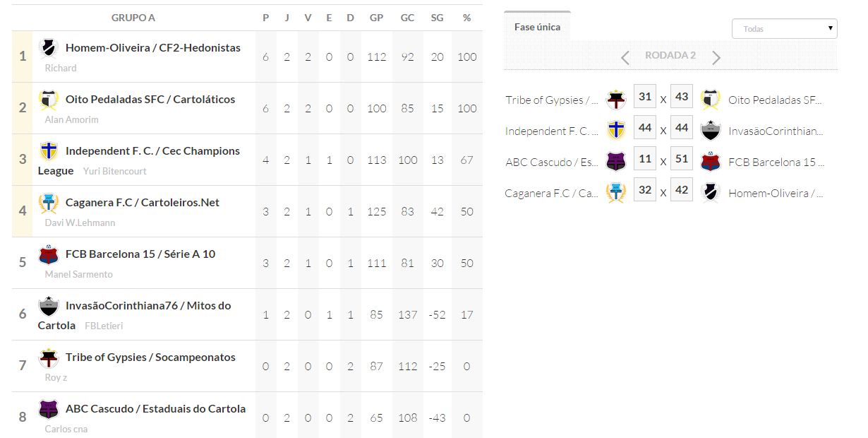Click the SG column header
This screenshot has height=438, width=868.
[437, 18]
